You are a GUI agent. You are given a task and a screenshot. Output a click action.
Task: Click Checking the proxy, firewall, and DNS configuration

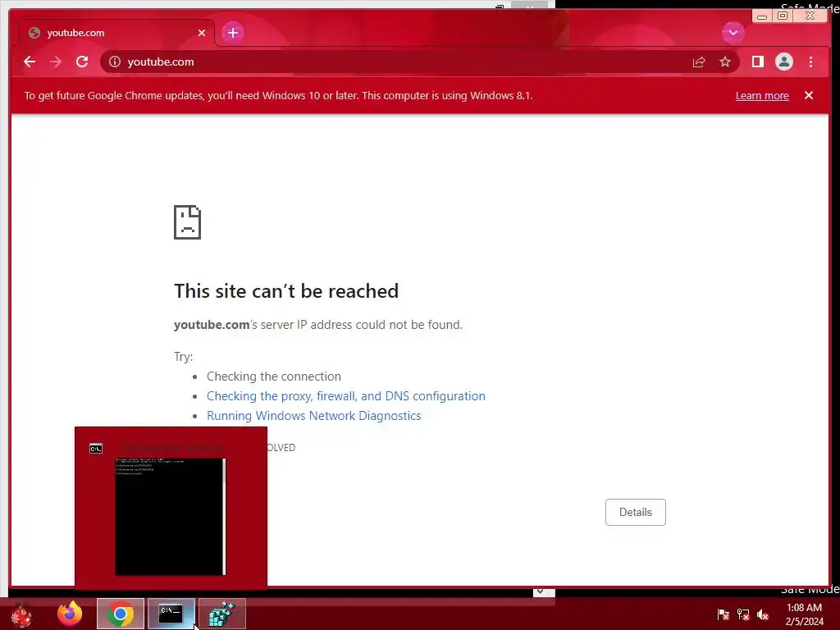(345, 396)
